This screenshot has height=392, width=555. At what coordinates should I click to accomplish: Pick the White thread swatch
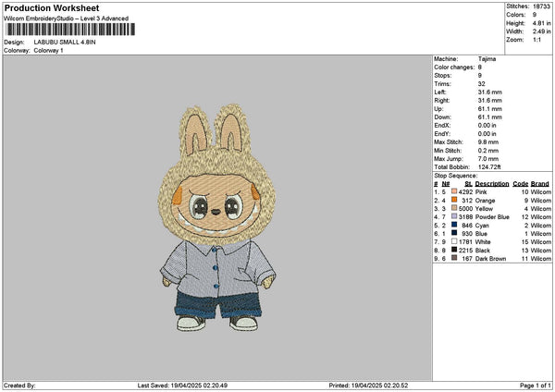[x=454, y=242]
